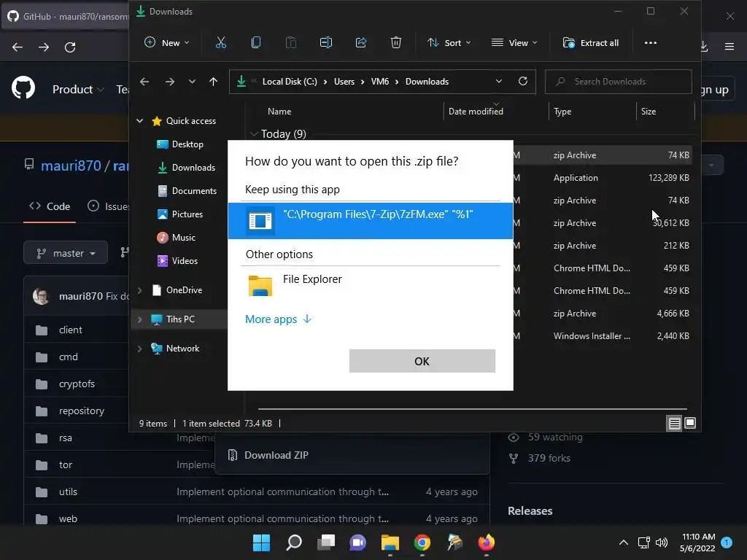Refresh the Downloads folder view

522,82
